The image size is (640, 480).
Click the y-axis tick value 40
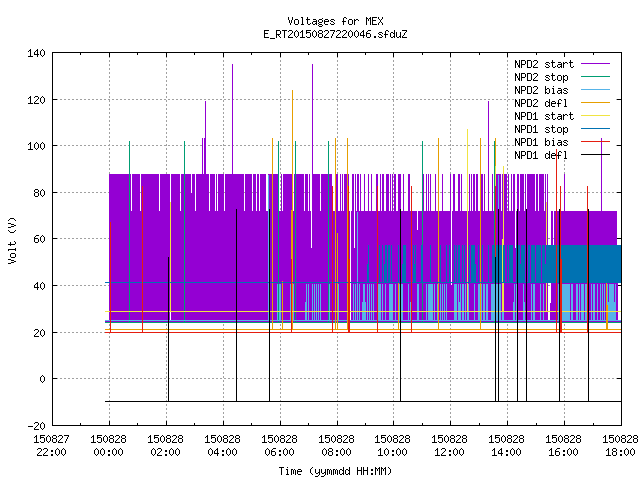39,286
